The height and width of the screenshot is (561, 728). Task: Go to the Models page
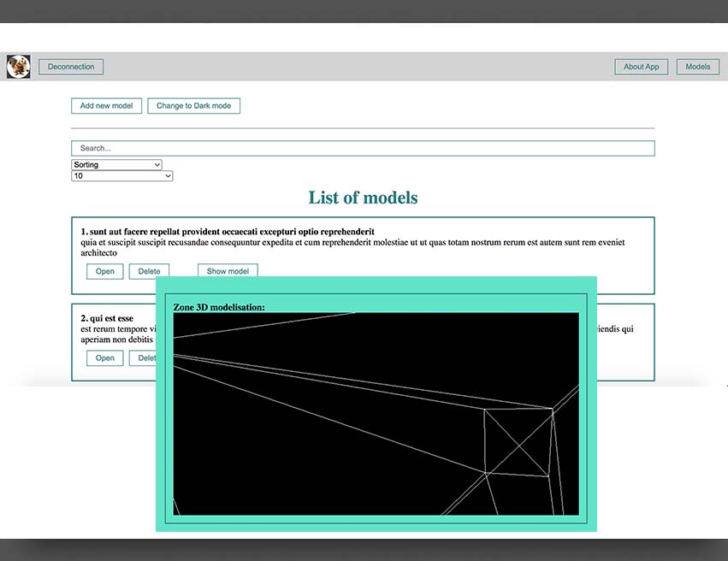pyautogui.click(x=697, y=67)
